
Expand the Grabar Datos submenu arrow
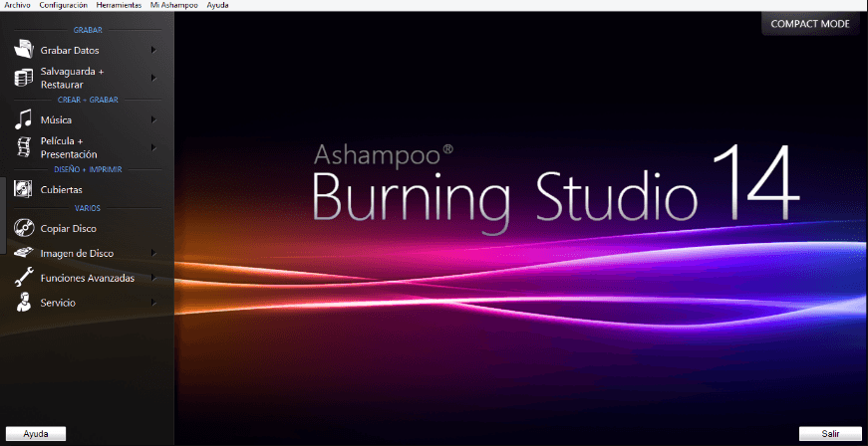(153, 51)
